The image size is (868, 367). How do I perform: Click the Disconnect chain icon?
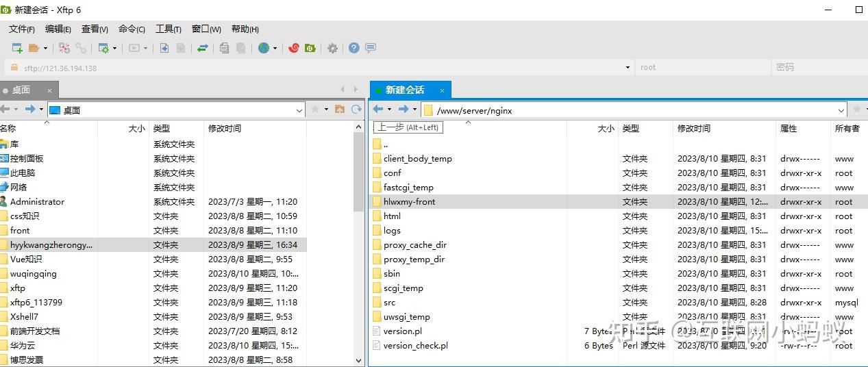pos(81,48)
